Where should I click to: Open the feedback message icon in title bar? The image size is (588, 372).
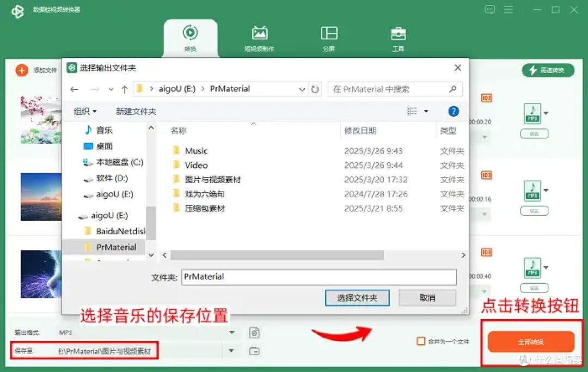pyautogui.click(x=489, y=9)
